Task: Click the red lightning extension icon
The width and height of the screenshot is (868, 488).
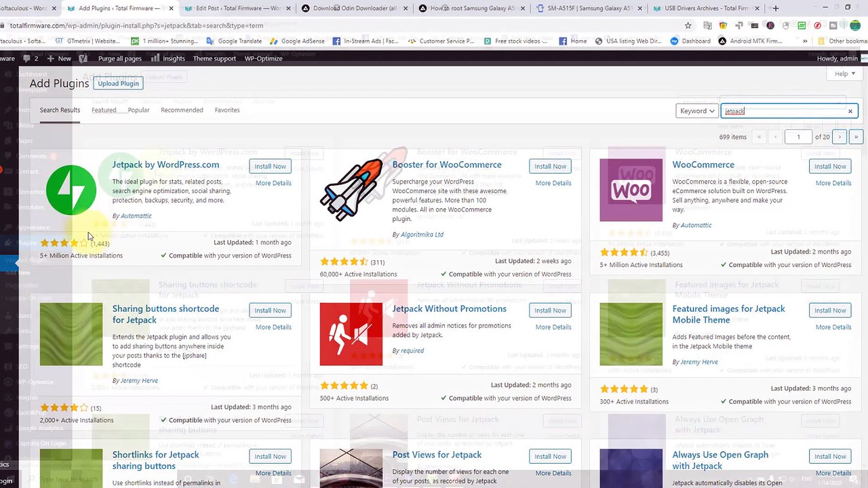Action: [x=818, y=26]
